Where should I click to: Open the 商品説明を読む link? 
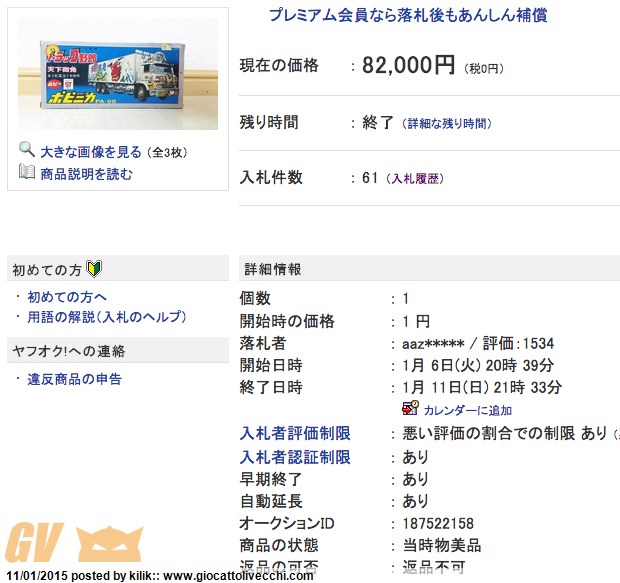tap(86, 174)
